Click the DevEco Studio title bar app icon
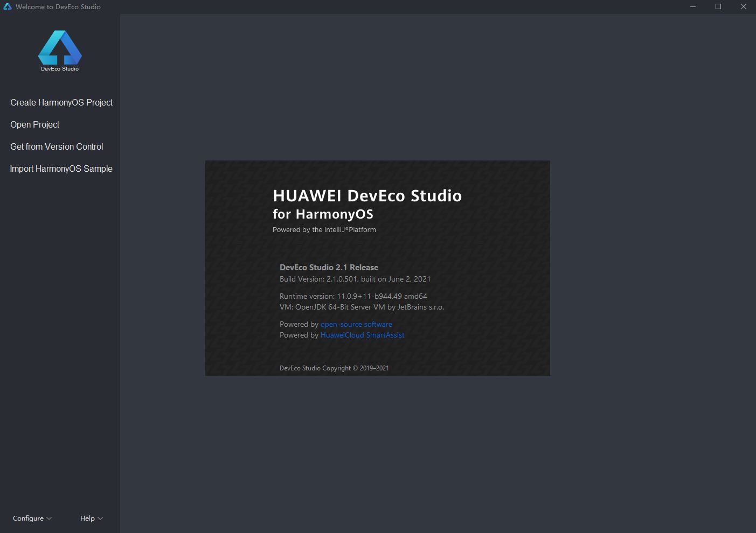Image resolution: width=756 pixels, height=533 pixels. [x=8, y=6]
